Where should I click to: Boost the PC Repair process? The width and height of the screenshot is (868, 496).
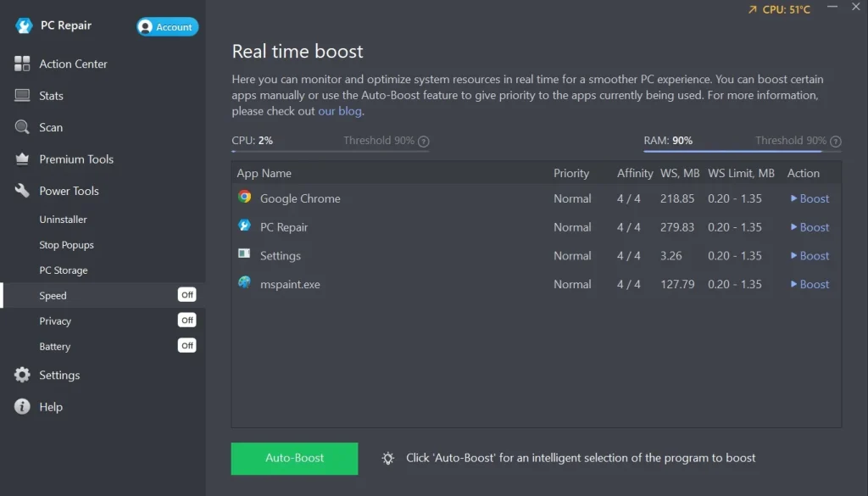point(810,227)
